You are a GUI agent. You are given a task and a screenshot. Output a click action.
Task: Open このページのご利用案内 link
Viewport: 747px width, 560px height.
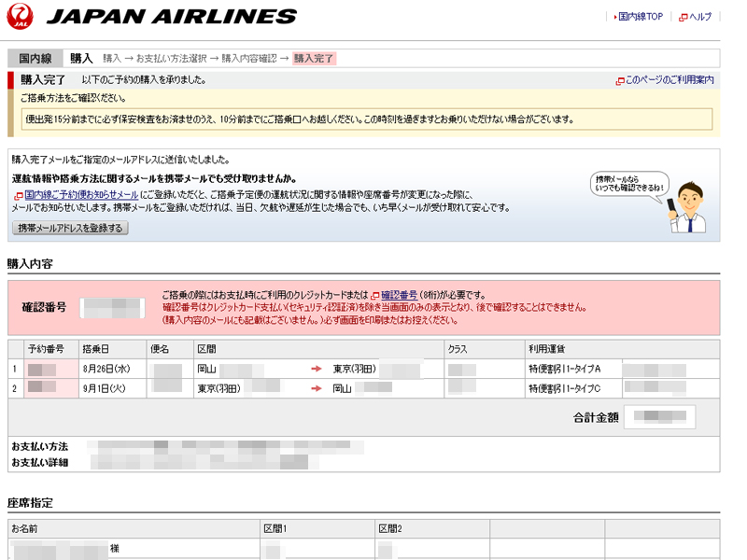tap(669, 80)
